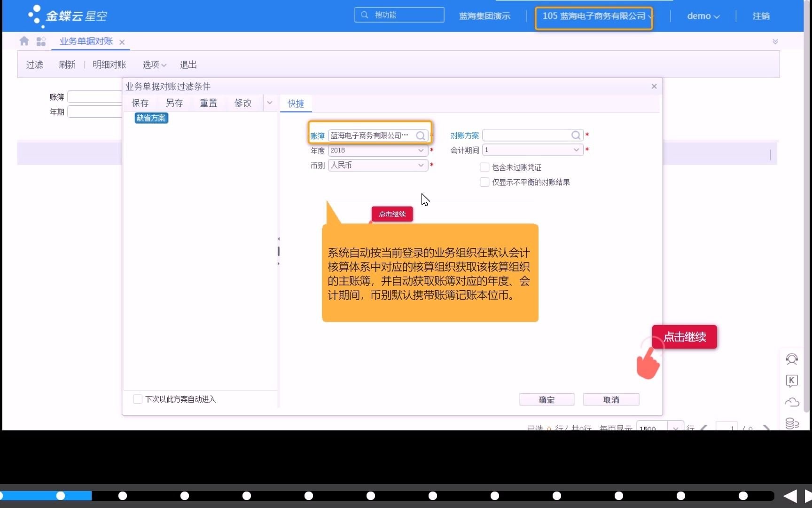Open the rows-per-page 1500 dropdown
812x508 pixels.
point(675,428)
